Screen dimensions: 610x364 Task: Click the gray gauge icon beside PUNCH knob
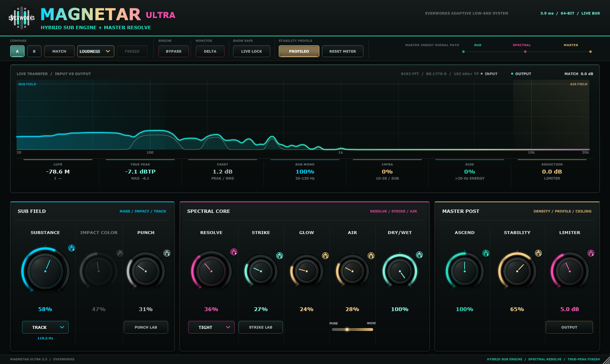click(x=167, y=253)
